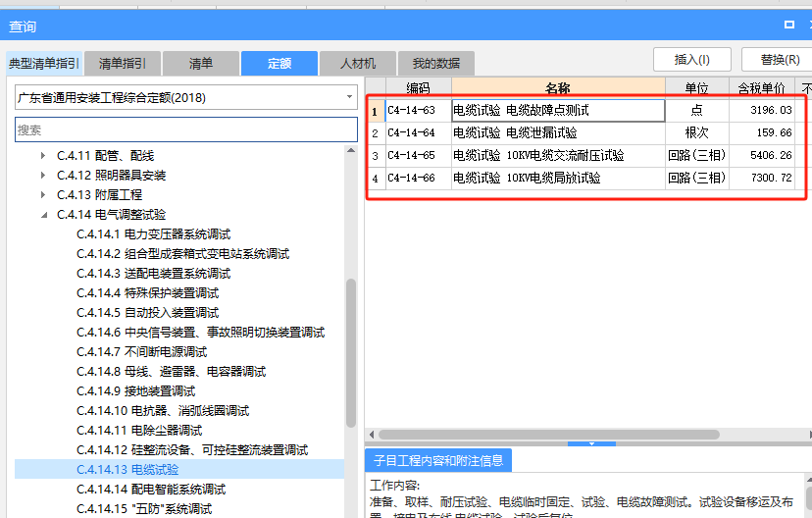Viewport: 812px width, 518px height.
Task: Click 电缆试验 电缆故障点测试 name cell
Action: tap(558, 110)
